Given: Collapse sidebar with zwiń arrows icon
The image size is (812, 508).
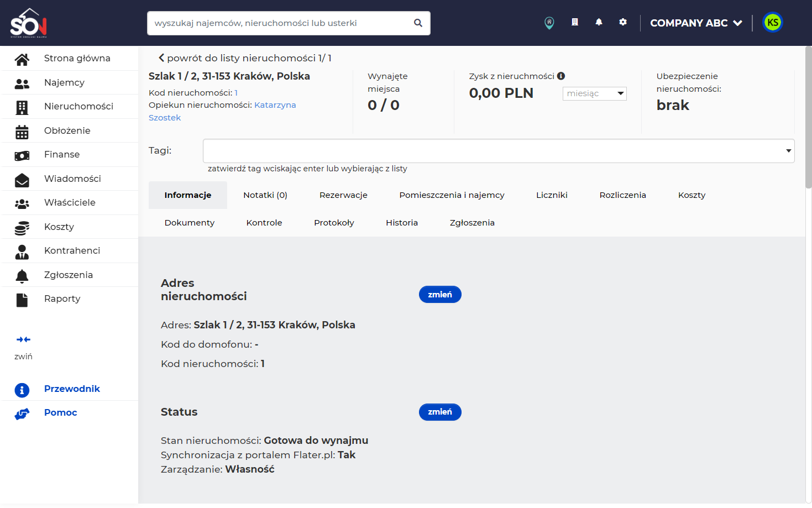Looking at the screenshot, I should (x=23, y=339).
